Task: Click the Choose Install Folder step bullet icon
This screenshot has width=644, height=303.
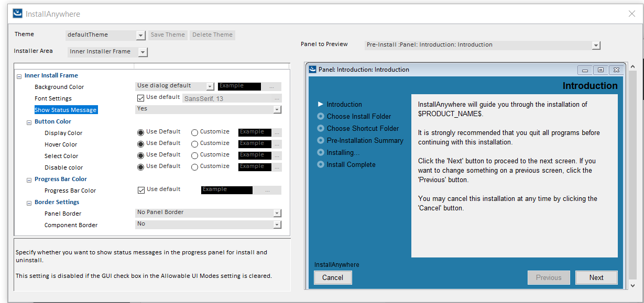Action: [x=321, y=116]
